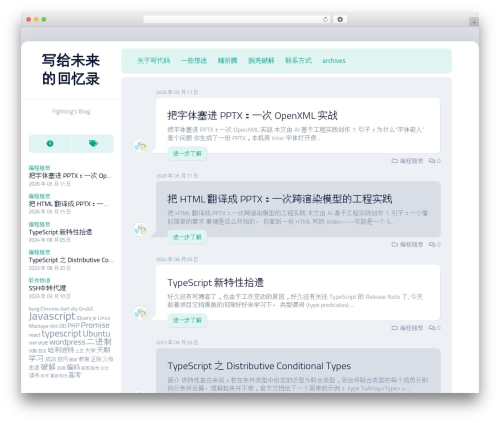Click Fighting's Blog subtitle text
The height and width of the screenshot is (423, 500).
pyautogui.click(x=71, y=111)
